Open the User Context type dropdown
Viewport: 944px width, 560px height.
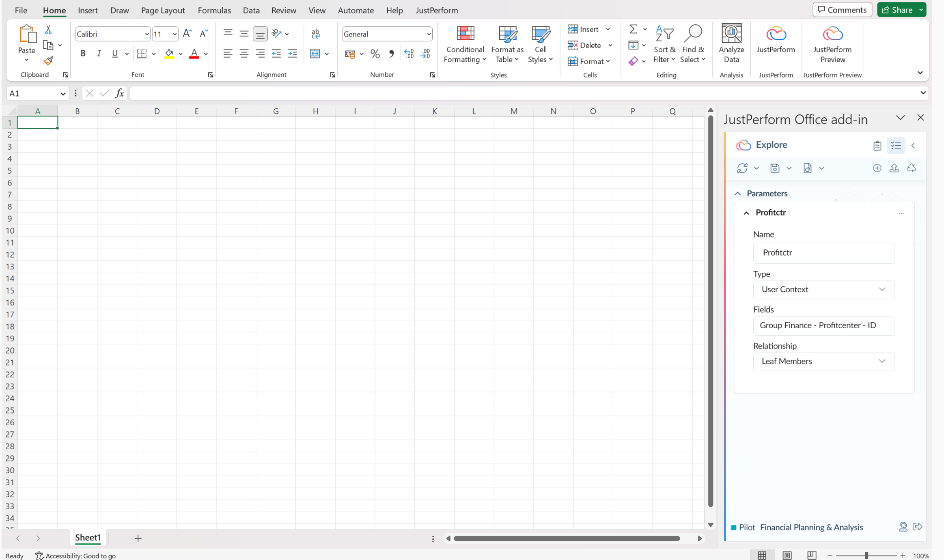[x=882, y=289]
